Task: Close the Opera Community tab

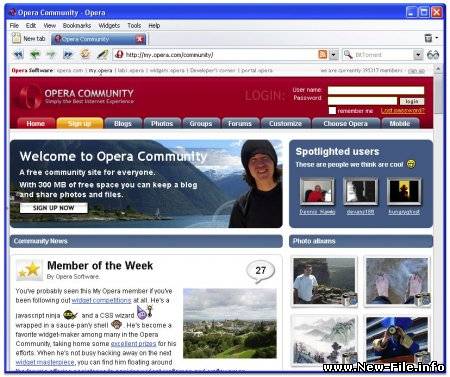Action: click(x=140, y=39)
